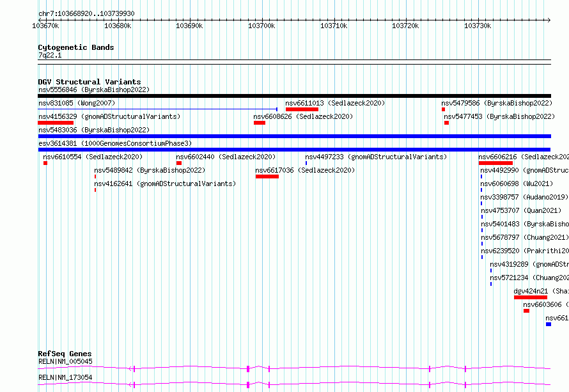Select the nsv6611013 (Sedlazeck2020) label
This screenshot has width=569, height=392.
(335, 103)
